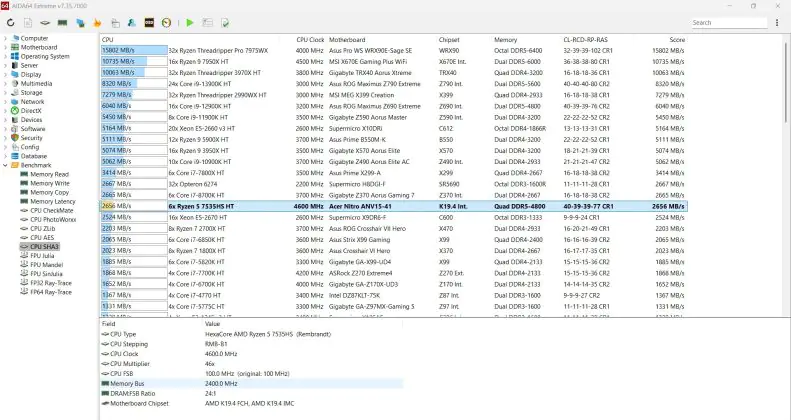Screen dimensions: 791x420
Task: Open the FPU Mandel benchmark
Action: [x=46, y=265]
